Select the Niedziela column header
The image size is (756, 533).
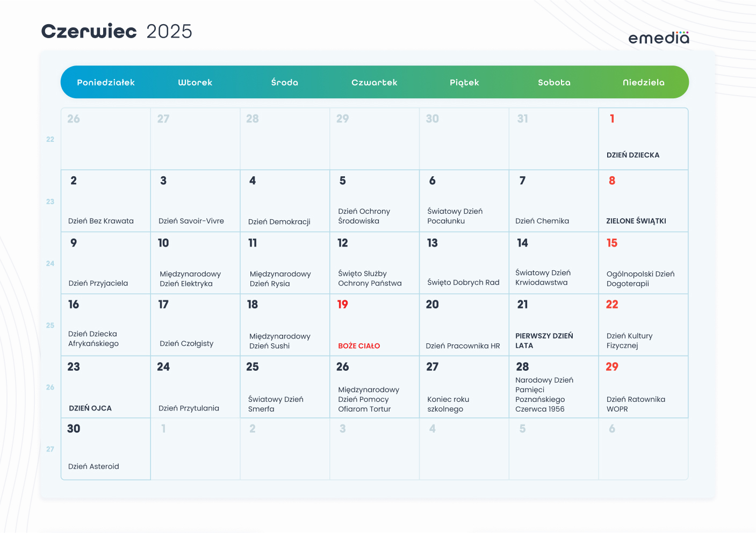tap(643, 82)
